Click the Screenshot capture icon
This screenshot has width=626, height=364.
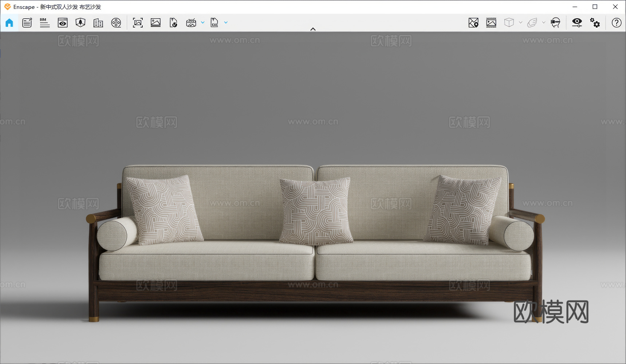click(138, 23)
